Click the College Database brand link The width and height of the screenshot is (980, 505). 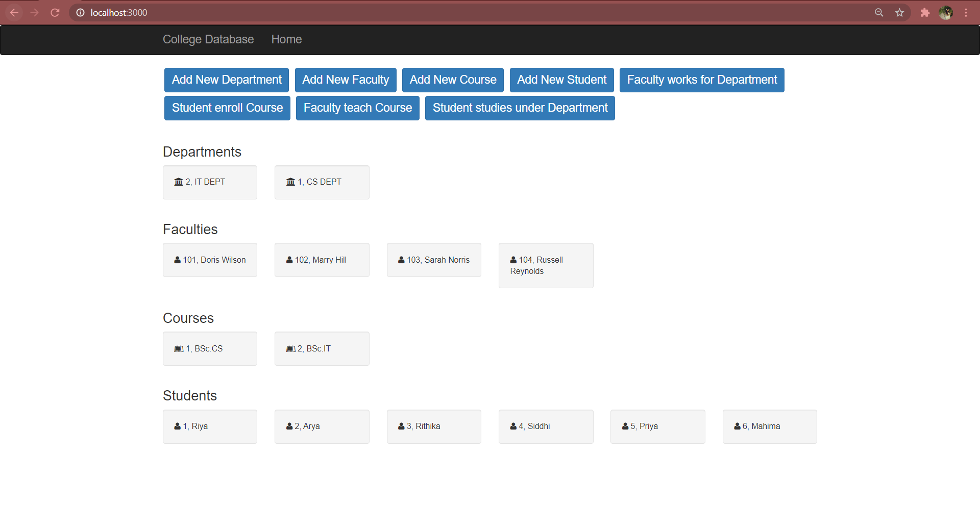click(208, 39)
